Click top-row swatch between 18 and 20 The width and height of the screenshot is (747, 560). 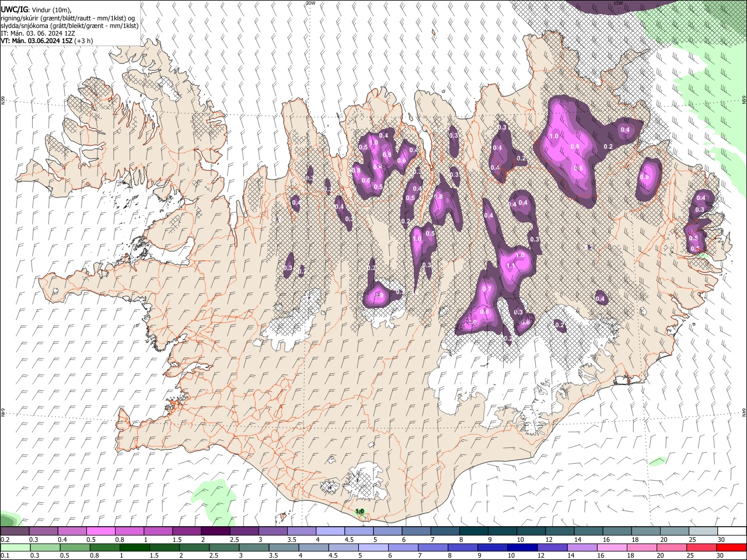[645, 531]
